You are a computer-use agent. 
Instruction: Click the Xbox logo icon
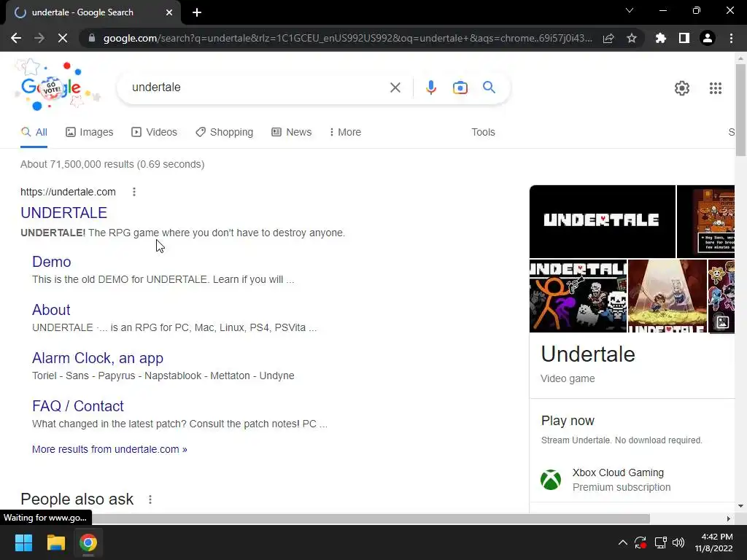point(551,480)
